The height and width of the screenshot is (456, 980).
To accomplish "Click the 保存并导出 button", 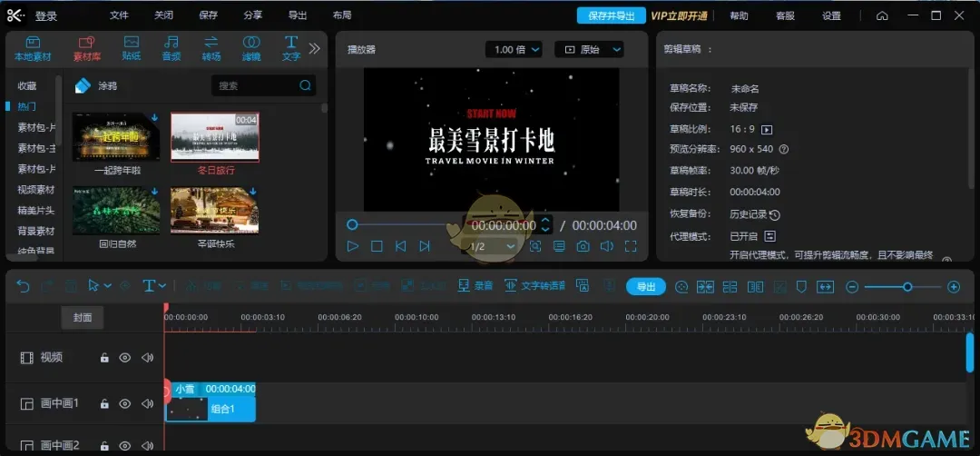I will click(x=612, y=15).
